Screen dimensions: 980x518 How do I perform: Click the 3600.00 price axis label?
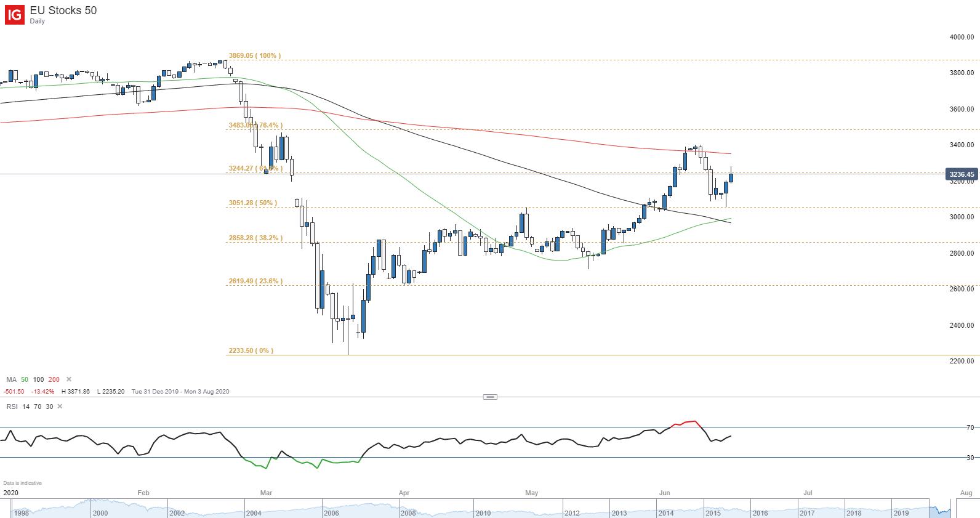962,109
